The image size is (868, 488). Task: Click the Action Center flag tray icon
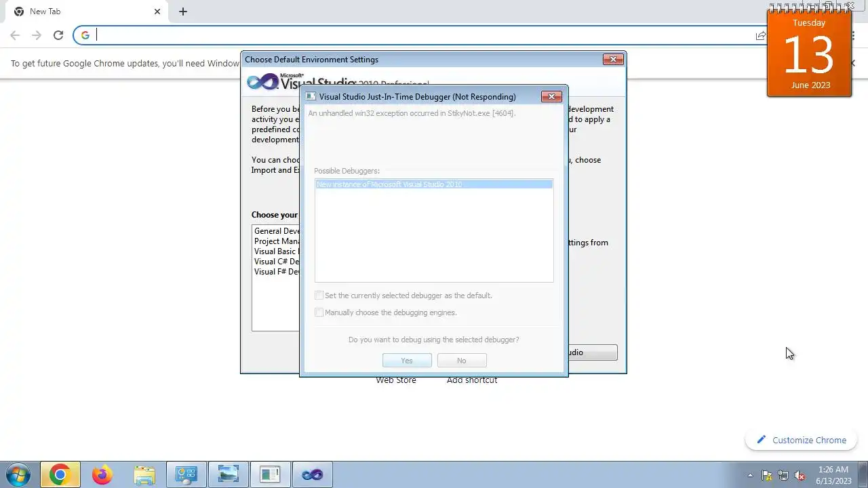tap(767, 475)
